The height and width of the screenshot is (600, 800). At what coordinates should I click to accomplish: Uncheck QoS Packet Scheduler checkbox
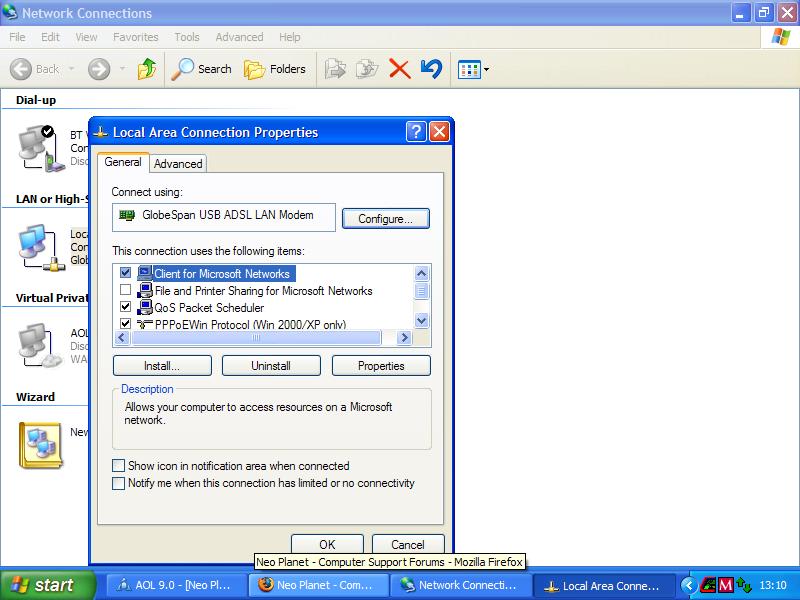(125, 307)
